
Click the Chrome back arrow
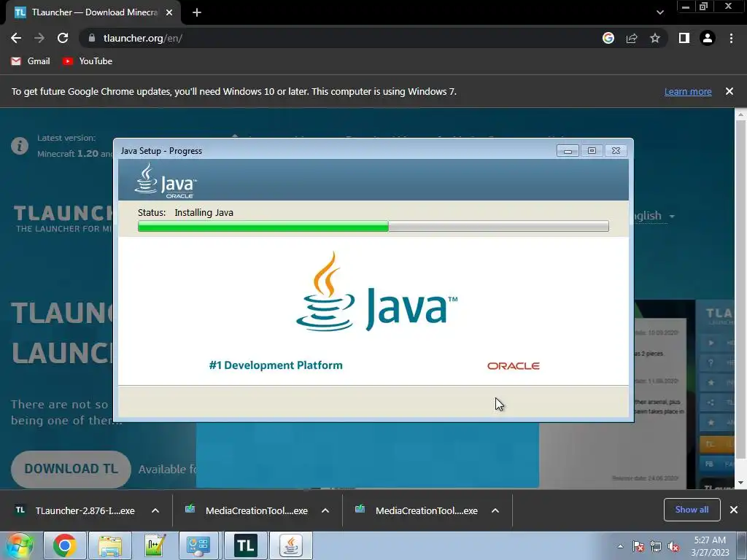click(x=16, y=38)
